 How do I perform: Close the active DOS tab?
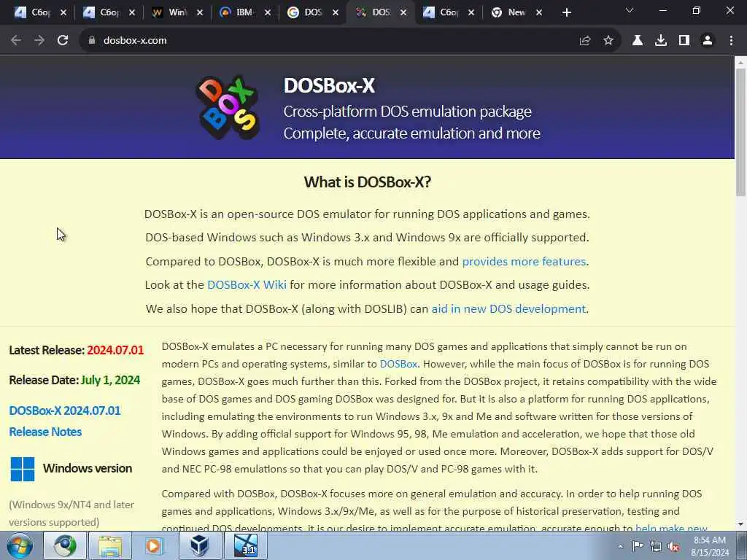(x=403, y=13)
